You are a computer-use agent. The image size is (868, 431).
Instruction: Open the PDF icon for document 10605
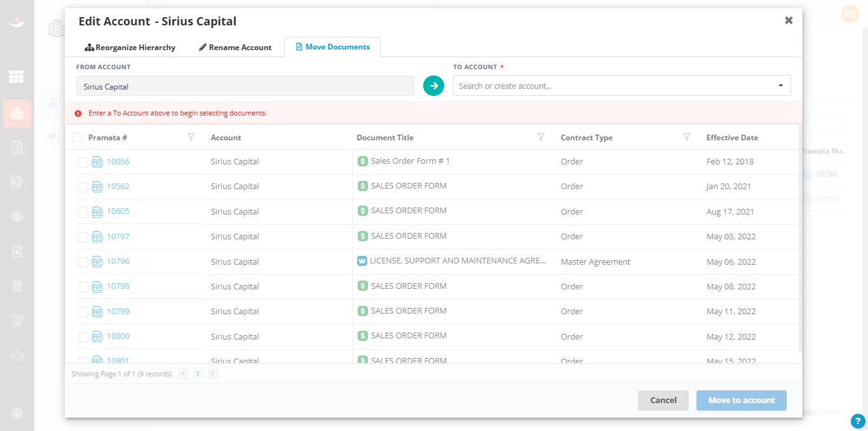(x=97, y=211)
